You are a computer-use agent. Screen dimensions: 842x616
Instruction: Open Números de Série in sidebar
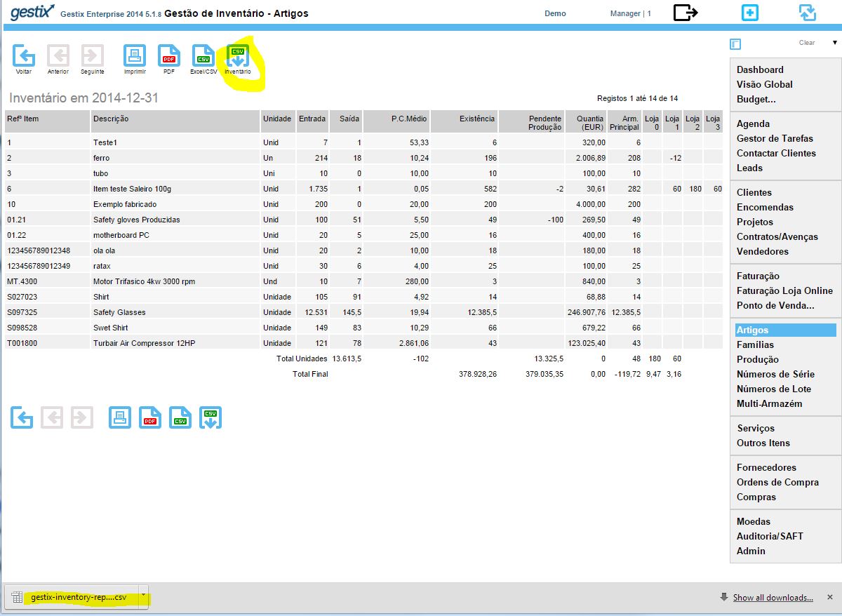775,374
